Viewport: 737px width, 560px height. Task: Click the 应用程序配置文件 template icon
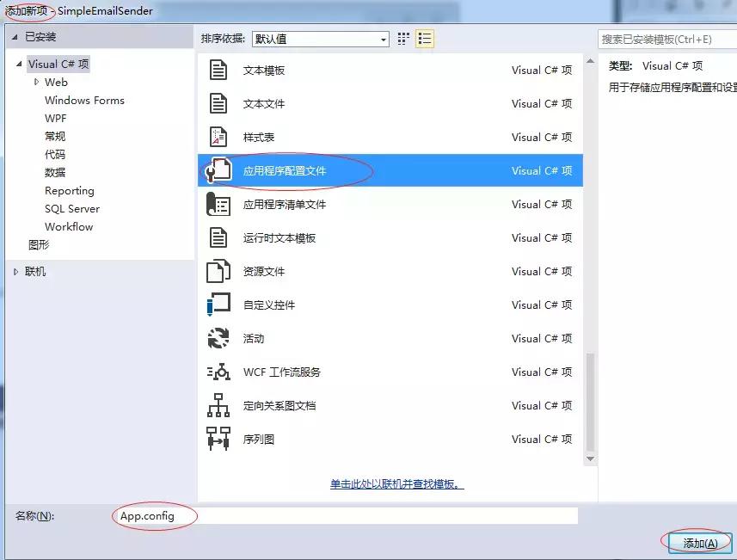(x=218, y=170)
